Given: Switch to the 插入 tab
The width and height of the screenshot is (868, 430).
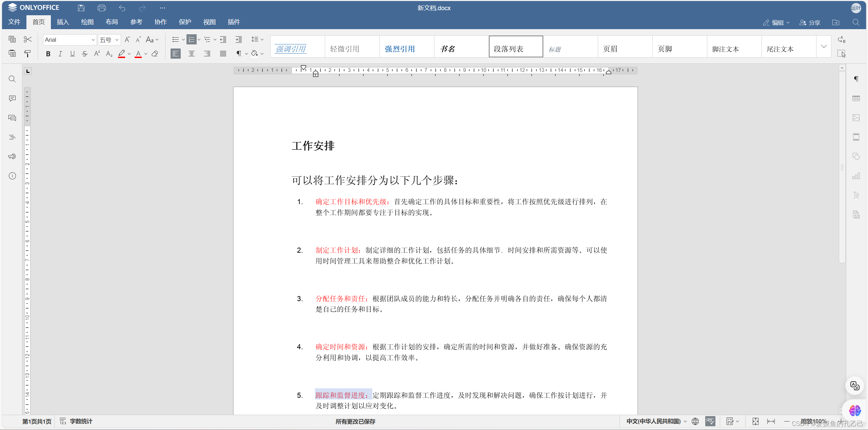Looking at the screenshot, I should point(63,22).
